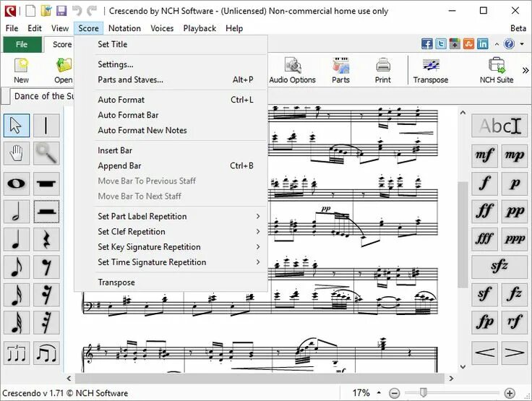Select the arrow pointer tool
The height and width of the screenshot is (401, 532).
click(x=17, y=125)
